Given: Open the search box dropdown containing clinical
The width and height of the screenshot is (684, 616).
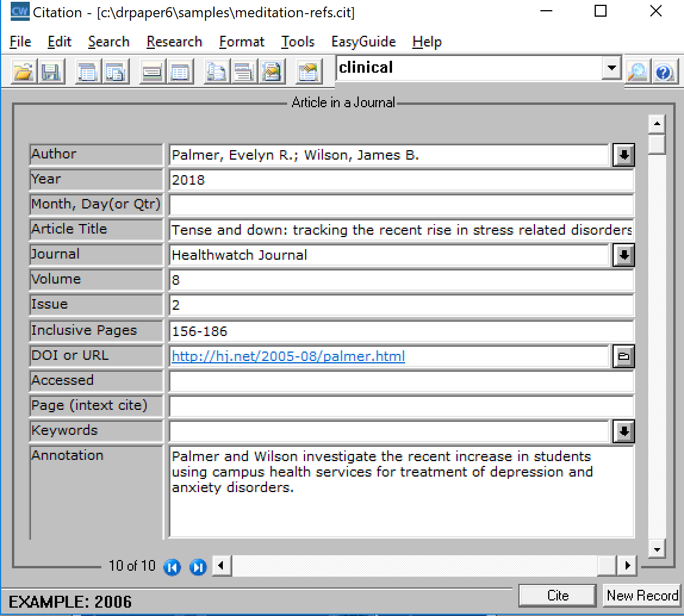Looking at the screenshot, I should [x=611, y=69].
